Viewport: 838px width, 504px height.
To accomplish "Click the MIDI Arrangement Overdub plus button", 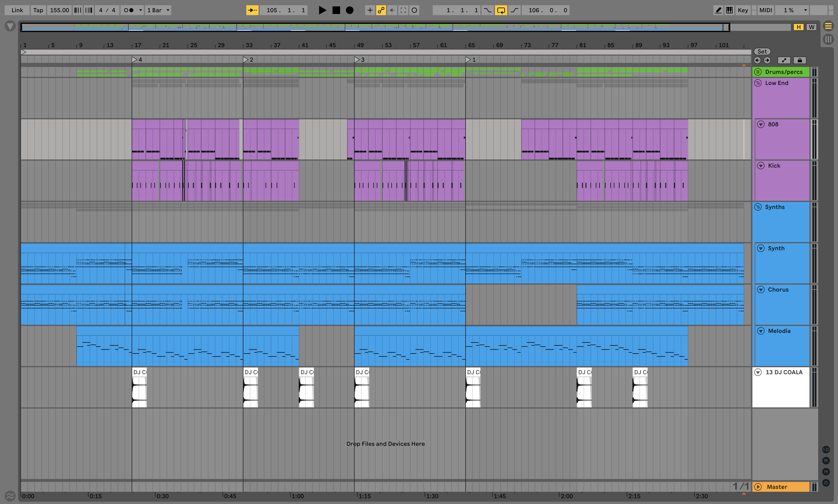I will [x=370, y=10].
